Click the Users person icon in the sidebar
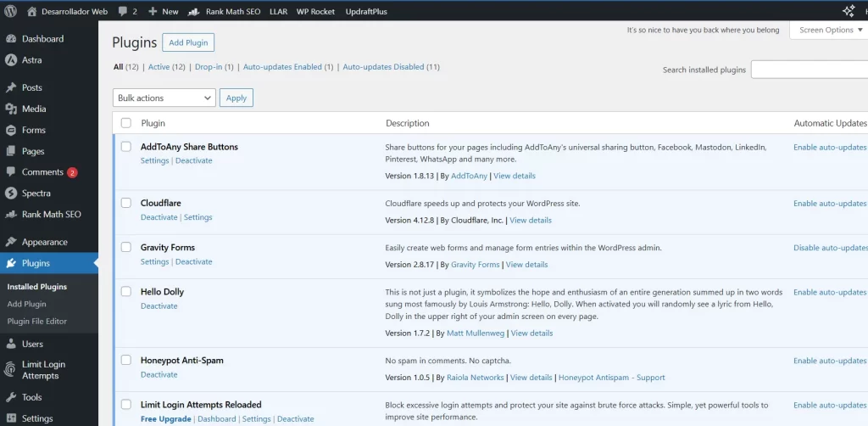868x426 pixels. 10,344
